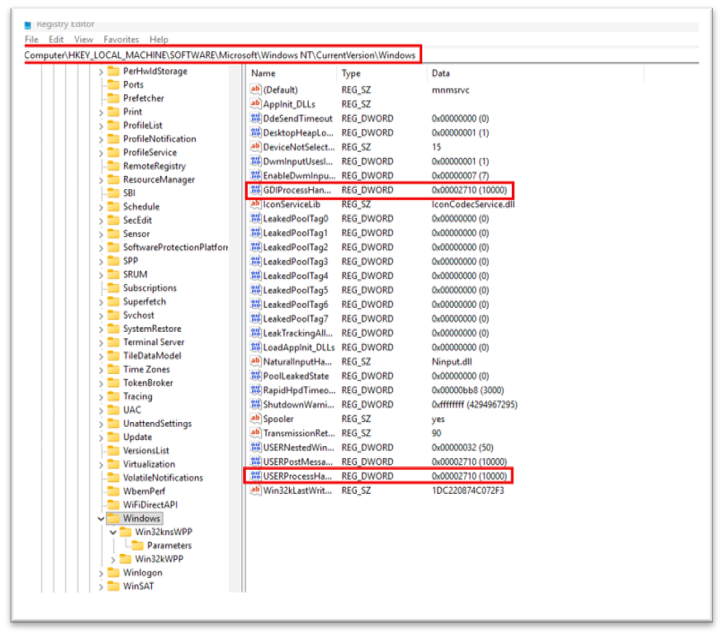Image resolution: width=724 pixels, height=636 pixels.
Task: Click the AppInit_DLLs string value icon
Action: point(255,103)
